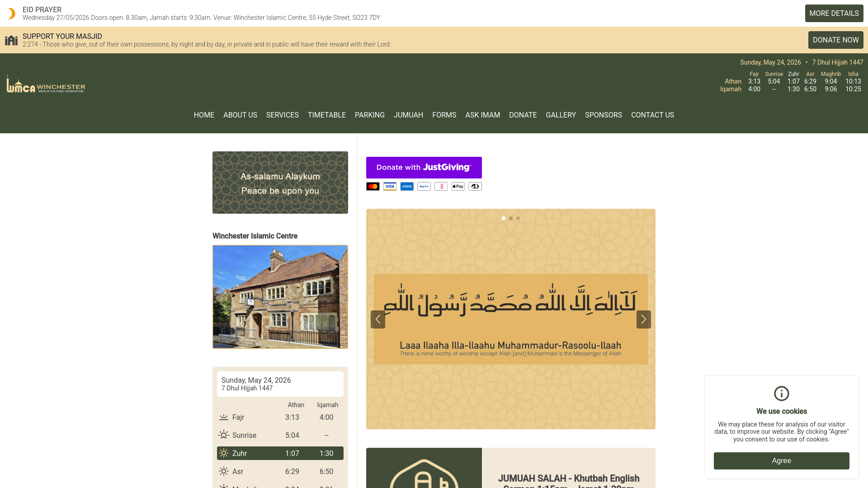Click the Visa payment icon
The image size is (868, 488).
point(390,187)
